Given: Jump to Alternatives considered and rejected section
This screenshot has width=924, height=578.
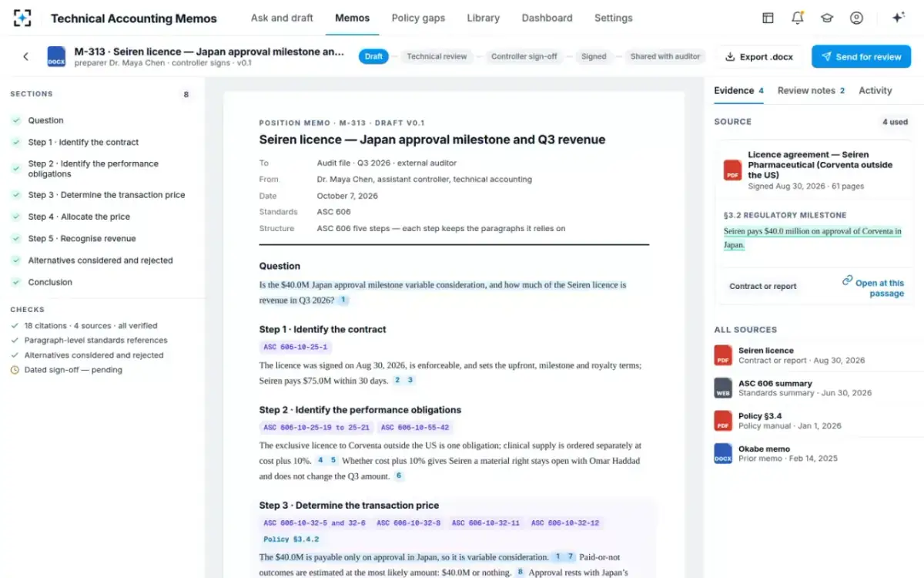Looking at the screenshot, I should pyautogui.click(x=100, y=260).
